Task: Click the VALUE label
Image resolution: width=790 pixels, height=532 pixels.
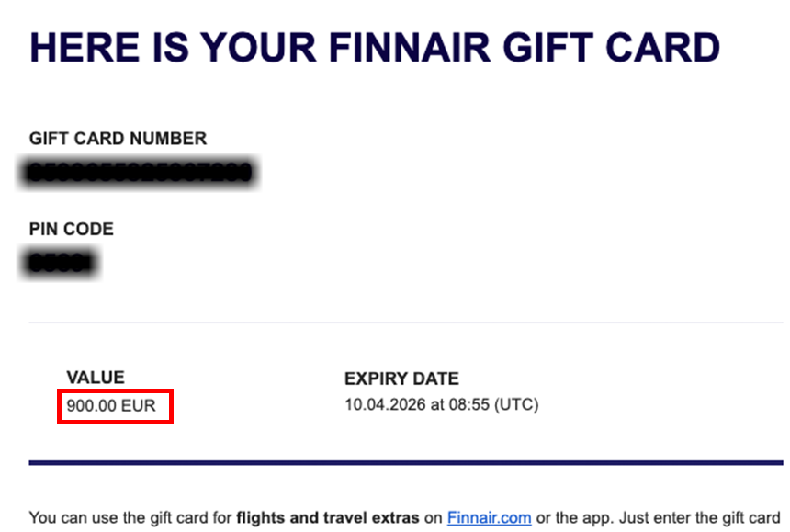Action: [96, 378]
